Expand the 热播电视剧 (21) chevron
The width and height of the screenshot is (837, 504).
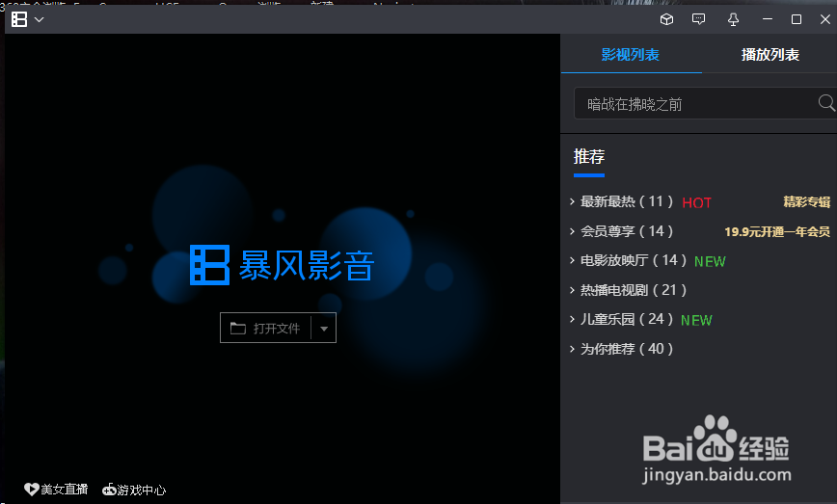[x=572, y=290]
